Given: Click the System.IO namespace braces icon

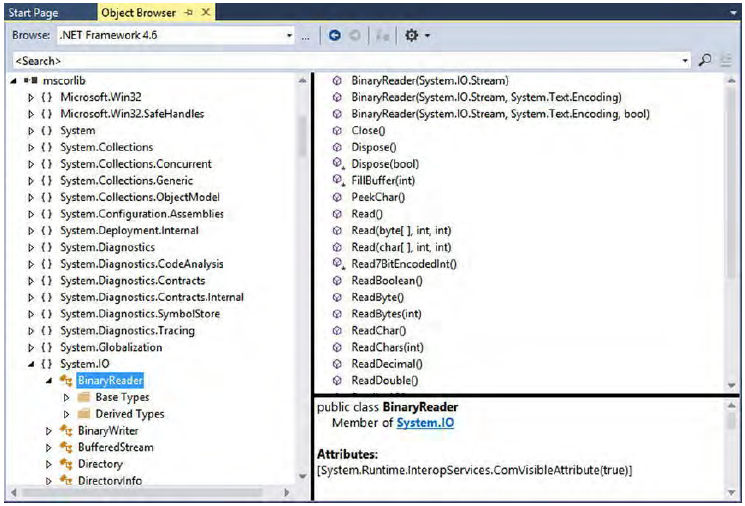Looking at the screenshot, I should pos(47,364).
